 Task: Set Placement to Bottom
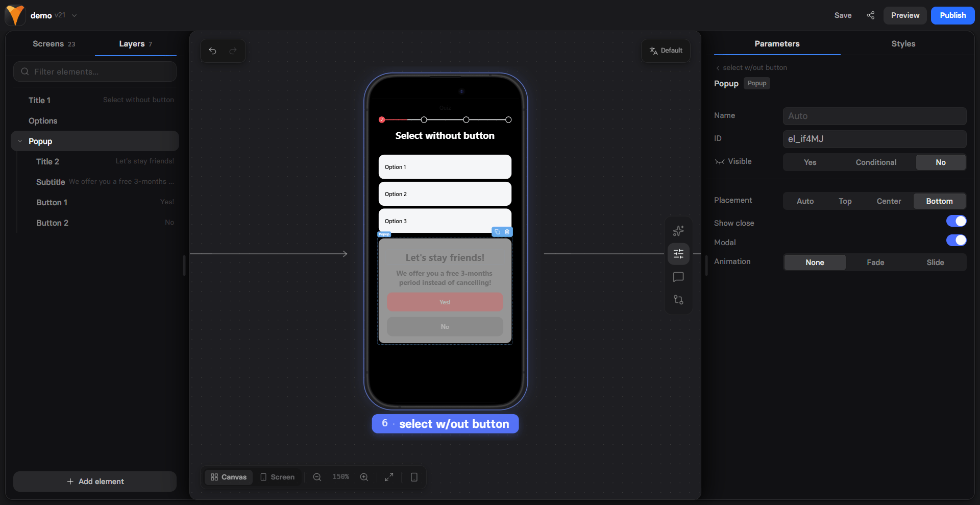(x=939, y=201)
